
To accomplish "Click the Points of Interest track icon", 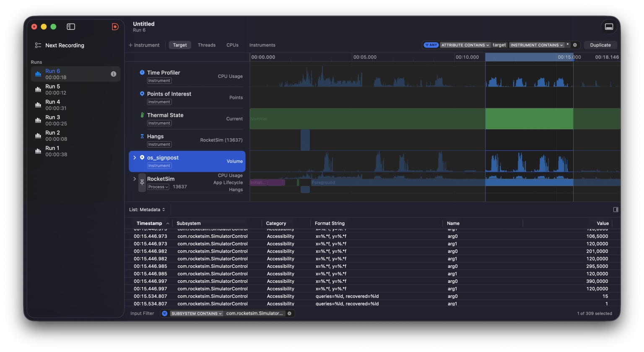I will [x=142, y=94].
